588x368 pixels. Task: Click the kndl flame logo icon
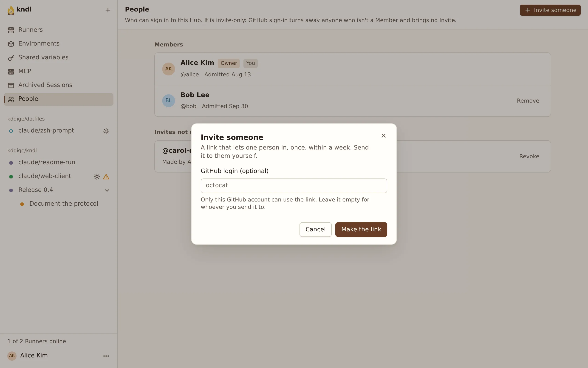coord(11,10)
